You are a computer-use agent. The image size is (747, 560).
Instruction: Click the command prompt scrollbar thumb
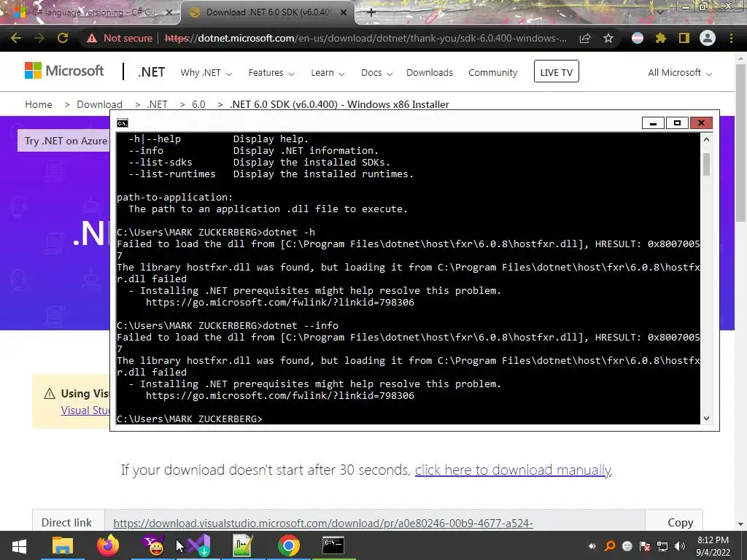coord(706,164)
